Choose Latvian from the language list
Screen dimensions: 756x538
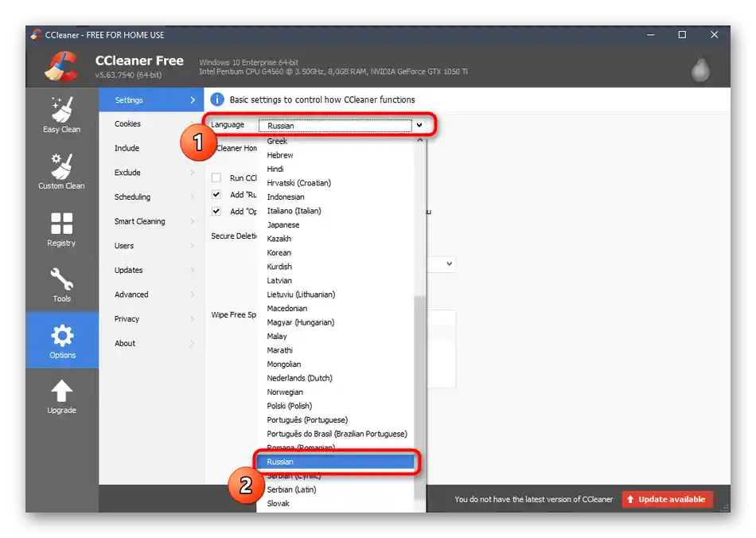(x=335, y=281)
